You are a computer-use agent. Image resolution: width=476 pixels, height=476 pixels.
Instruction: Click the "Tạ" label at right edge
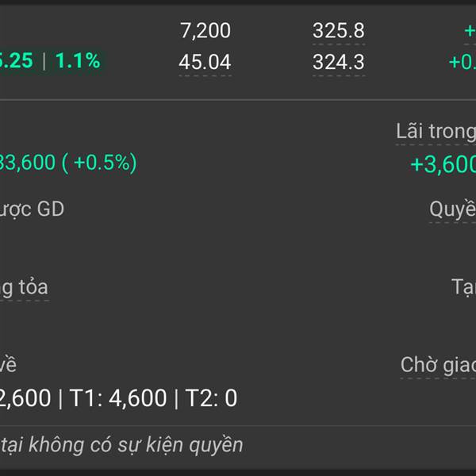[463, 287]
